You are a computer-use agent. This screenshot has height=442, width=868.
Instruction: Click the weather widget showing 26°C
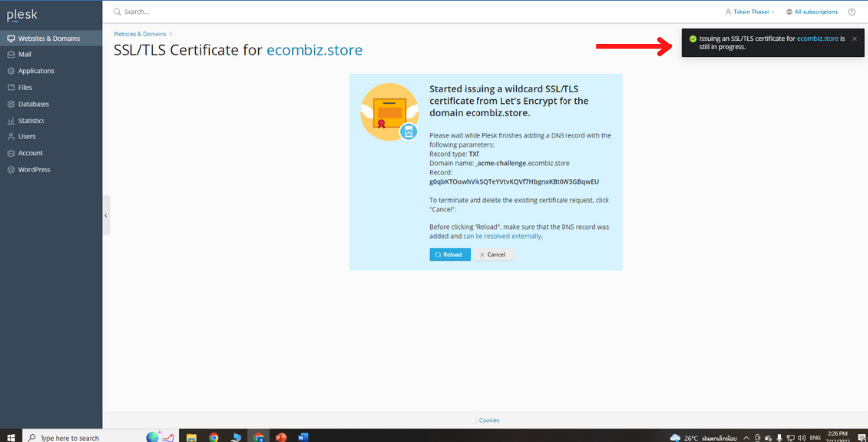click(x=703, y=438)
